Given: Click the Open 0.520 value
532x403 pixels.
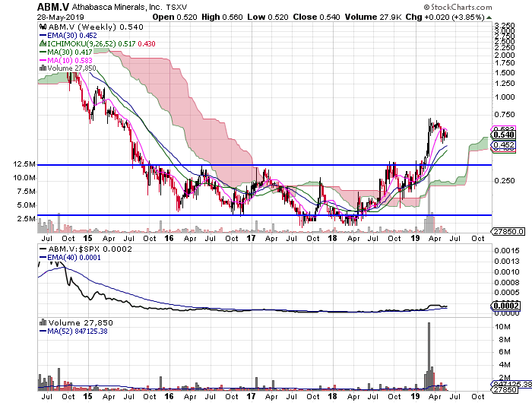Looking at the screenshot, I should [174, 17].
